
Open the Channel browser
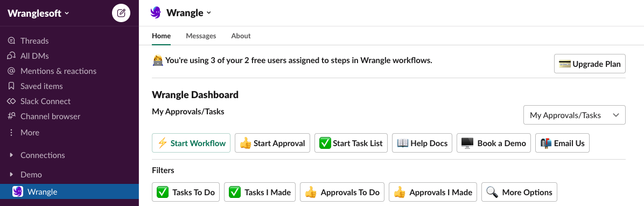tap(44, 116)
